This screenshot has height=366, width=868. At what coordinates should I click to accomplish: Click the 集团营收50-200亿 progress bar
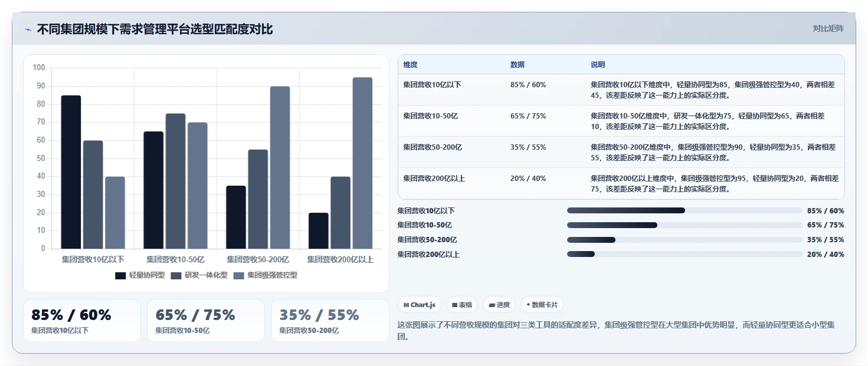click(684, 240)
